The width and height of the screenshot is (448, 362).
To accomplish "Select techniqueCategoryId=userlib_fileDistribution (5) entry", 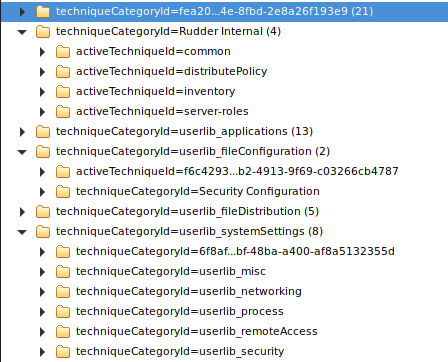I will 187,211.
